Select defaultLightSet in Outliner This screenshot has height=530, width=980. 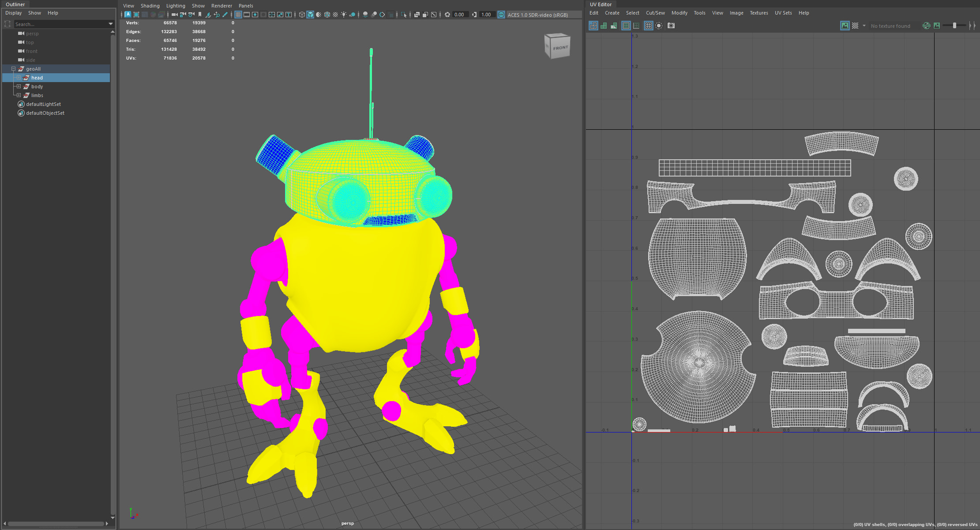[43, 104]
